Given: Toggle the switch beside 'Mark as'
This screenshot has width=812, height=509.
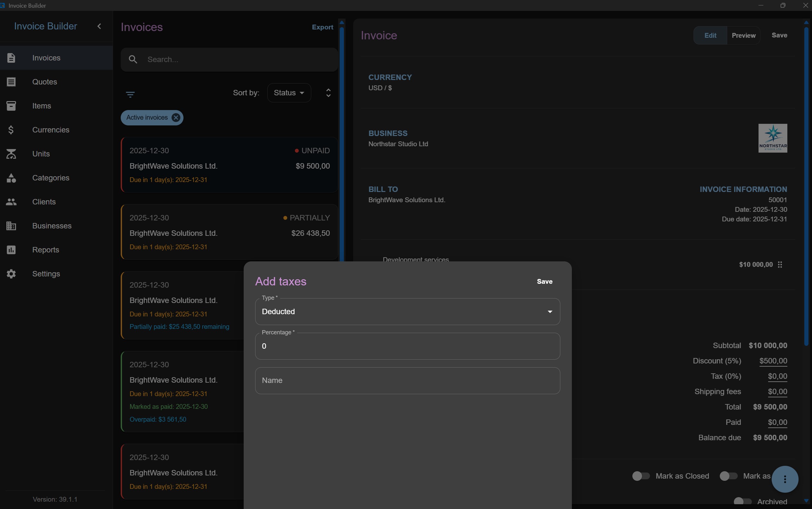Looking at the screenshot, I should point(728,476).
